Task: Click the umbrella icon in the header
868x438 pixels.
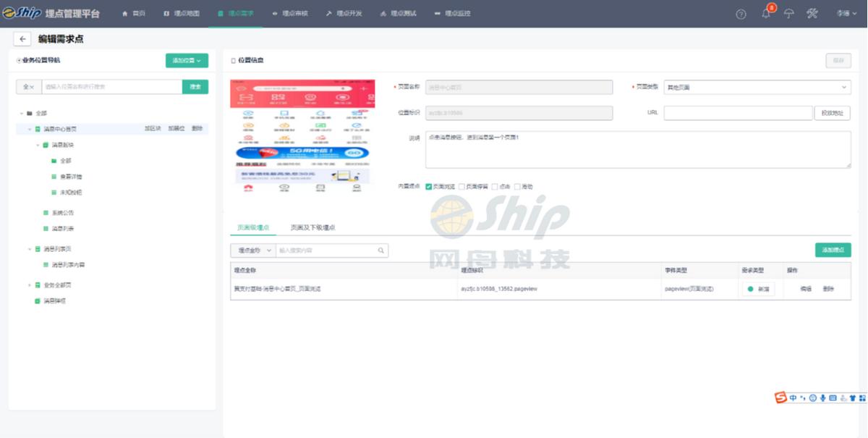Action: point(788,13)
